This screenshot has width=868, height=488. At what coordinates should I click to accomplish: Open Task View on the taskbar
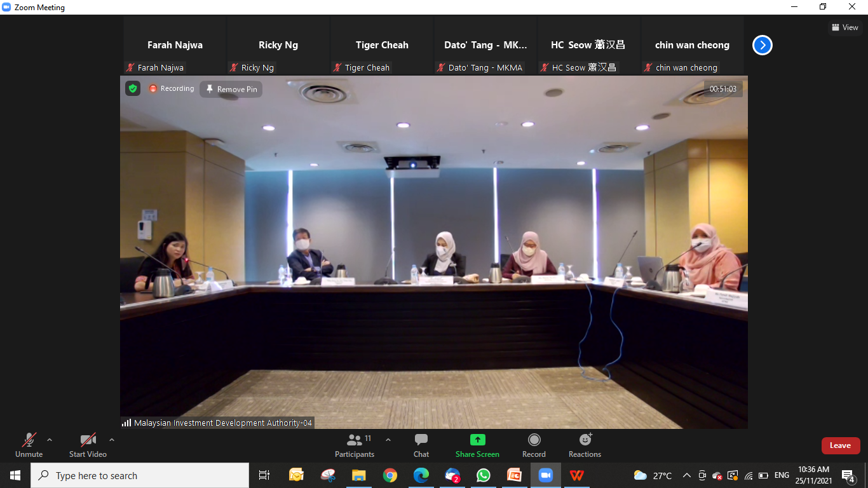click(264, 475)
